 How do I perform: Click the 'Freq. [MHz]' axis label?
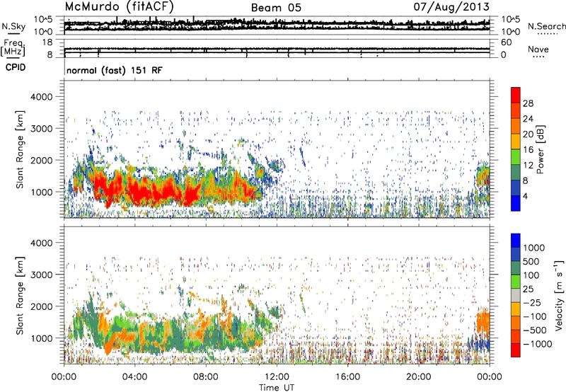click(13, 47)
